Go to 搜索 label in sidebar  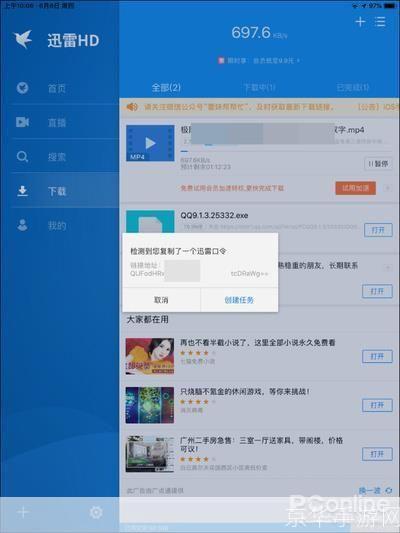pos(57,157)
